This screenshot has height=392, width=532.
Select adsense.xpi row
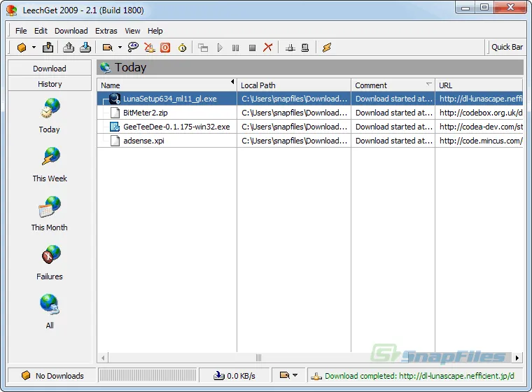coord(310,141)
